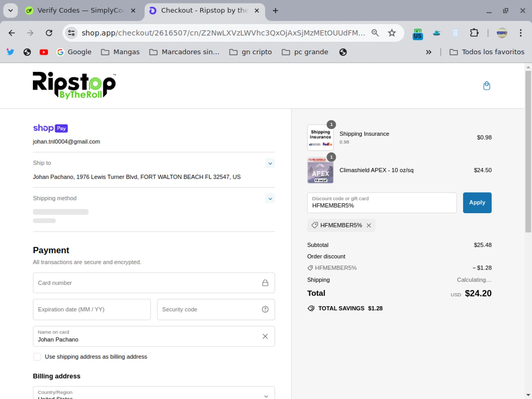Open the Google bookmark
The height and width of the screenshot is (399, 532).
pyautogui.click(x=74, y=52)
